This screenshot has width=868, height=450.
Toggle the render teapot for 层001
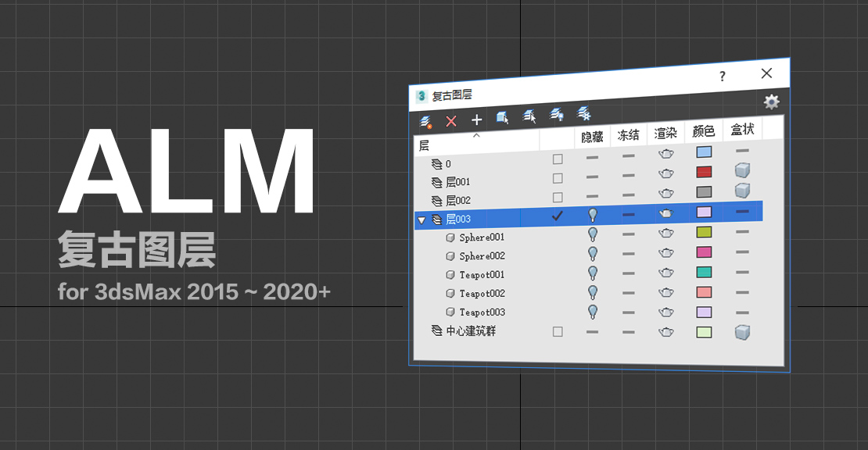[x=666, y=173]
